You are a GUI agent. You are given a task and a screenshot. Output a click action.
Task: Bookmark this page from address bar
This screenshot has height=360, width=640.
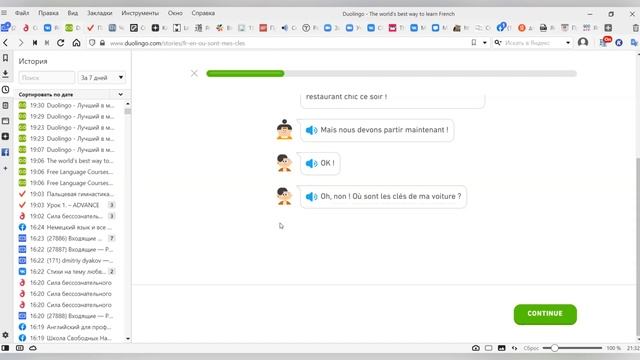tap(473, 42)
